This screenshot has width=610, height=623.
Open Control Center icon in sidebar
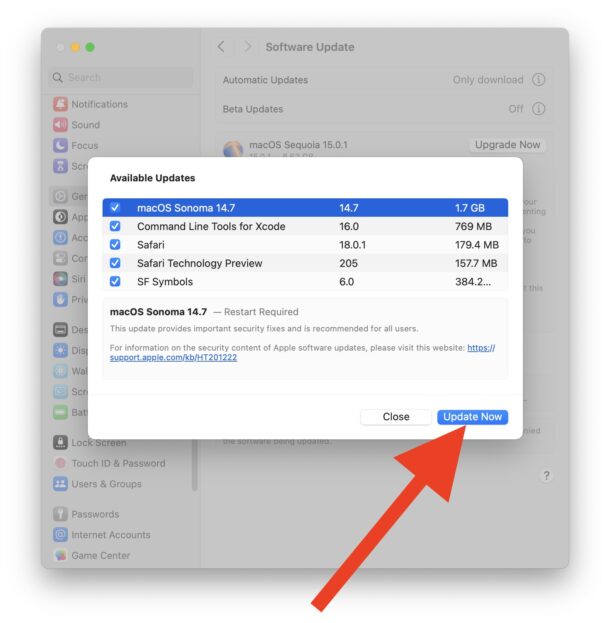point(60,258)
